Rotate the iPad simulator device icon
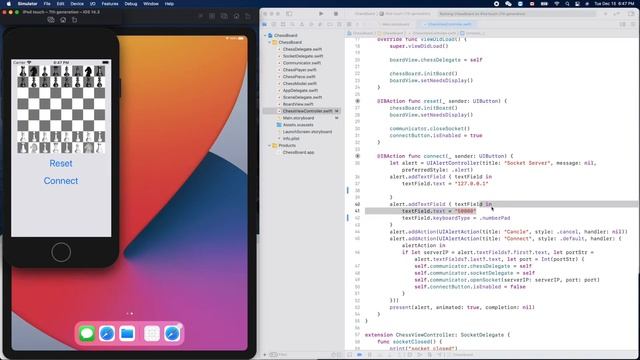The image size is (640, 360). click(x=248, y=16)
